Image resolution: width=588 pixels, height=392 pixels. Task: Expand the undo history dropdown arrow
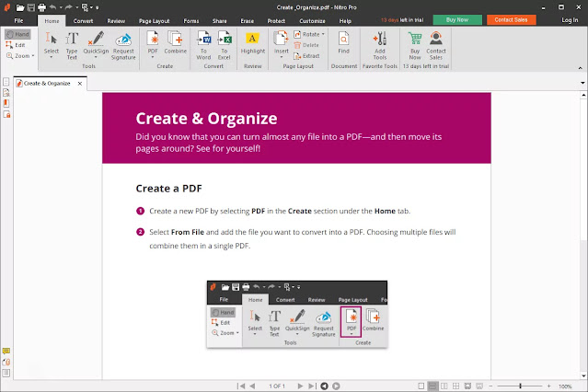click(61, 7)
